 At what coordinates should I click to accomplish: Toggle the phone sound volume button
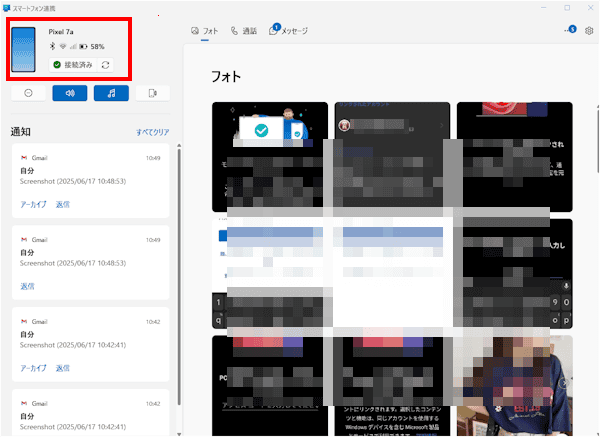tap(70, 93)
